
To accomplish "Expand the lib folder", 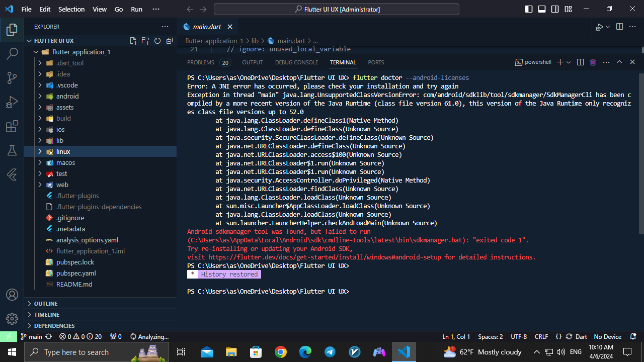I will click(40, 140).
